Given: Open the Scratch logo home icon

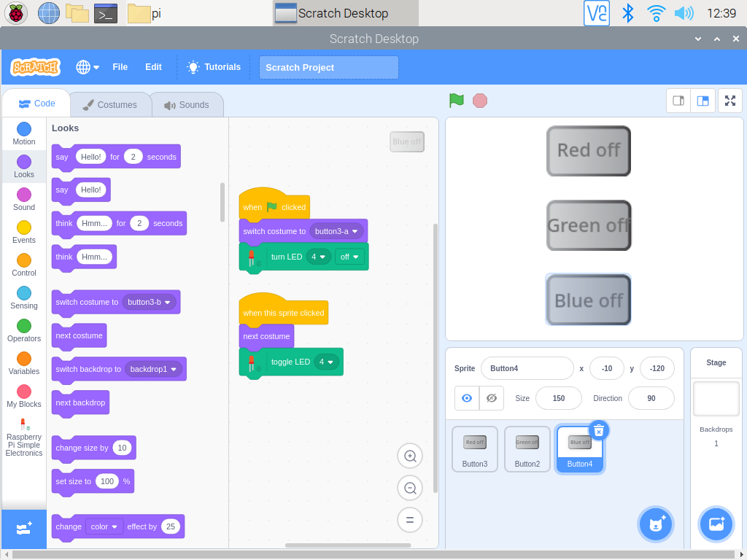Looking at the screenshot, I should point(36,67).
